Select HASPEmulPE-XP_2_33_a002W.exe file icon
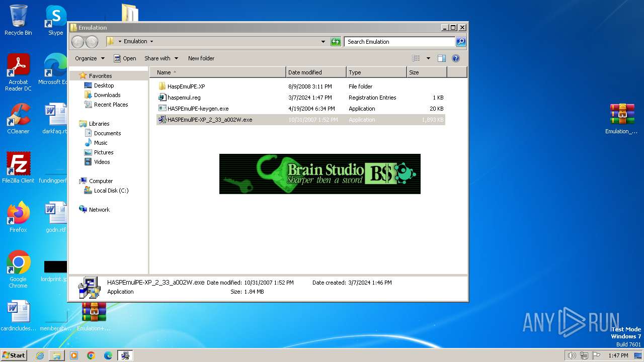This screenshot has width=644, height=362. pyautogui.click(x=162, y=120)
